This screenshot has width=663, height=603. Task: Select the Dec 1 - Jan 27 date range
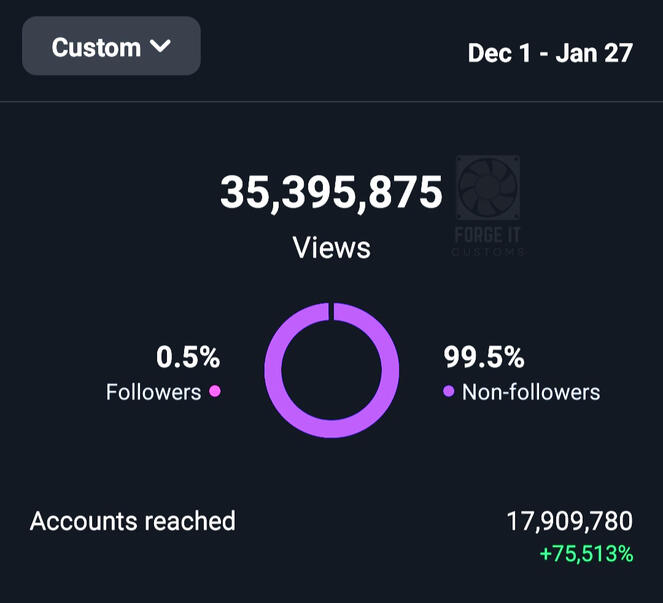pyautogui.click(x=550, y=52)
